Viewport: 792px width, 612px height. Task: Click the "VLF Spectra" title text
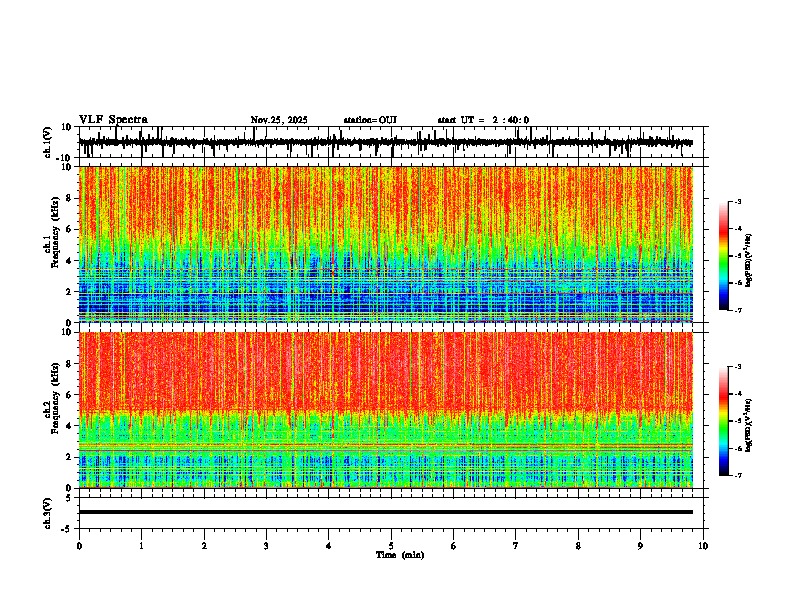click(113, 120)
